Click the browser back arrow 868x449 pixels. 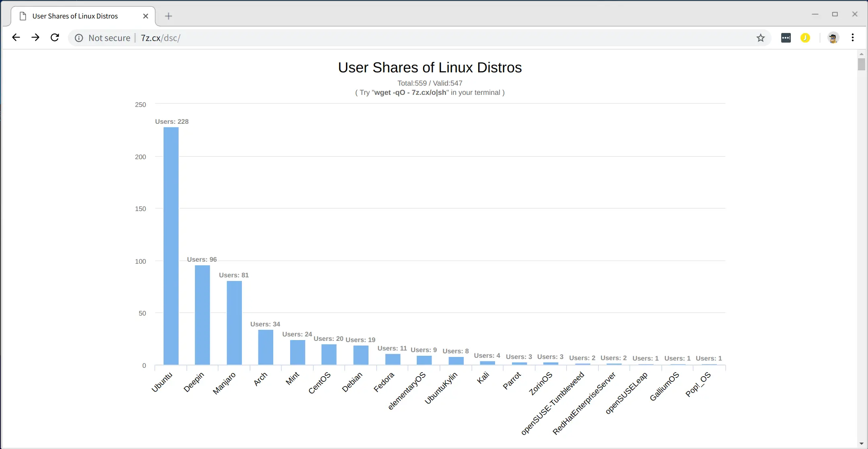[16, 37]
